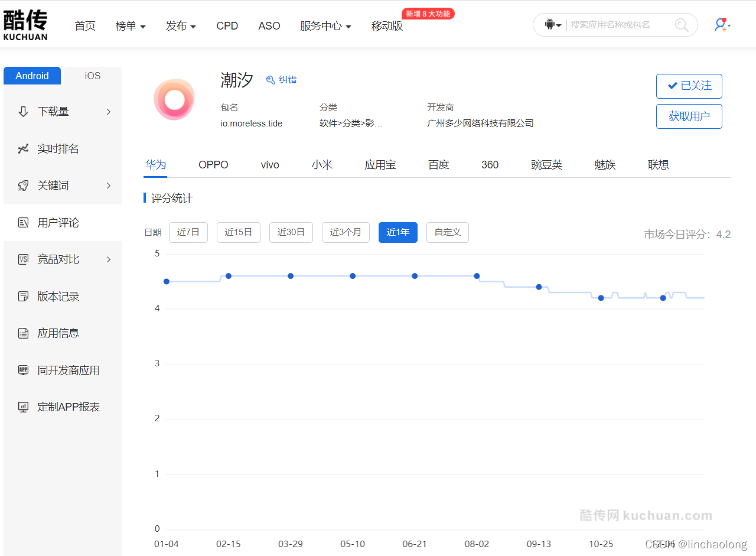Switch to the 豌豆荚 market tab
Viewport: 756px width, 556px height.
547,165
